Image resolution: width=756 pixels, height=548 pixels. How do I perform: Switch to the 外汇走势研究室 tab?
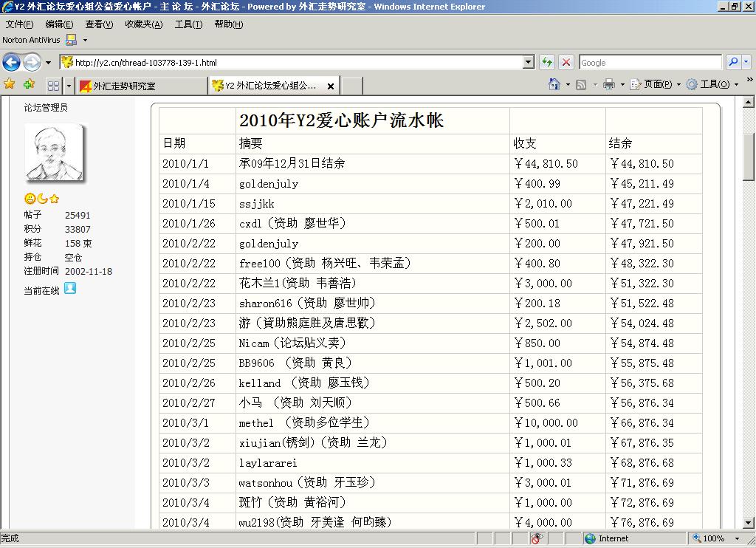142,86
